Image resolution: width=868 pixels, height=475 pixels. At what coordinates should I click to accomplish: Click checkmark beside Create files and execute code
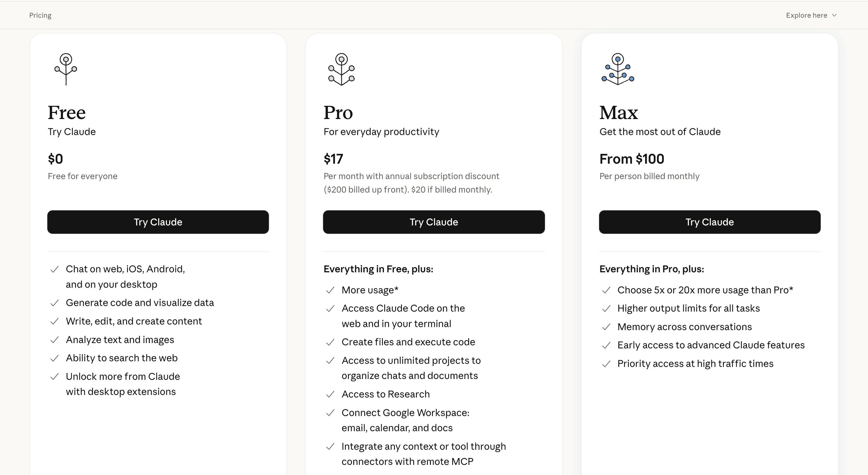pyautogui.click(x=330, y=342)
